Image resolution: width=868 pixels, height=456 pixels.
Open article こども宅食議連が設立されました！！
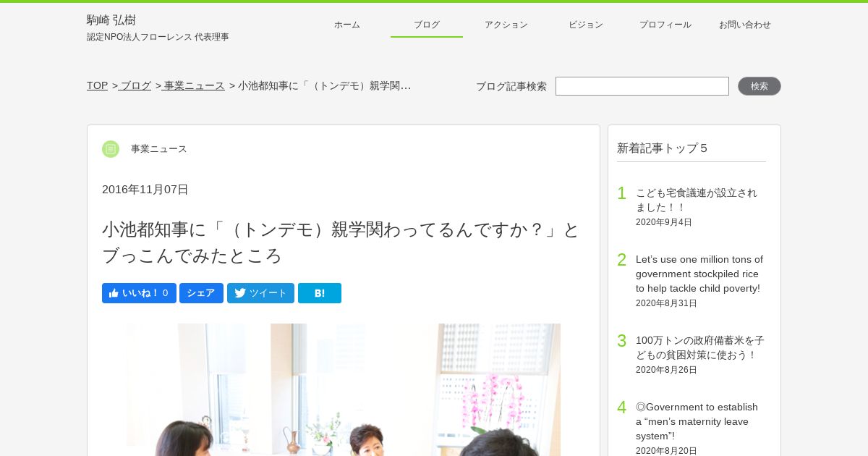click(697, 200)
